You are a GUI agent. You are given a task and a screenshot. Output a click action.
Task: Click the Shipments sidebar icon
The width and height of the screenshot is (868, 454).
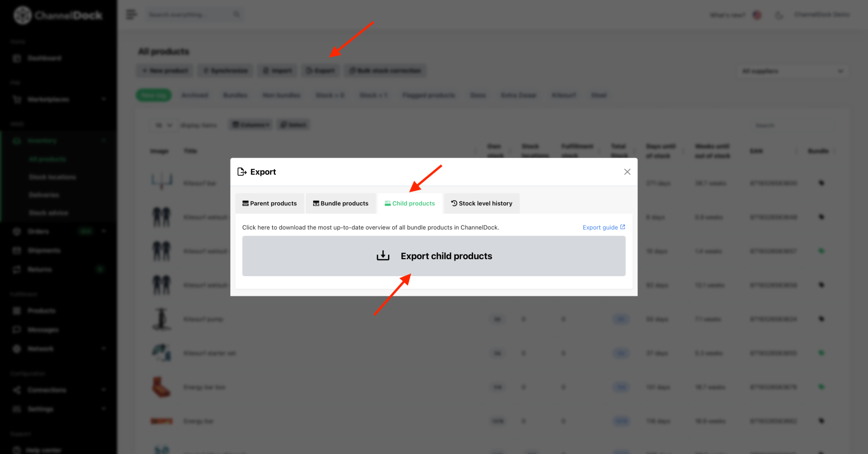(17, 250)
